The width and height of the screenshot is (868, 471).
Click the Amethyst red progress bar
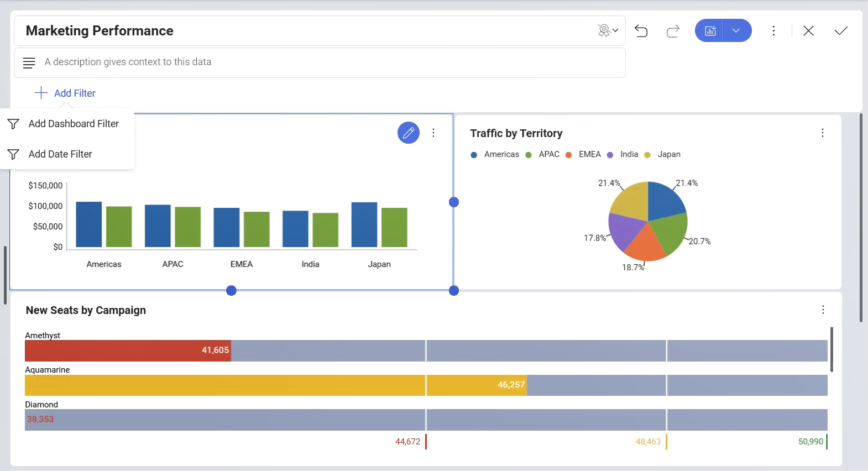point(127,350)
